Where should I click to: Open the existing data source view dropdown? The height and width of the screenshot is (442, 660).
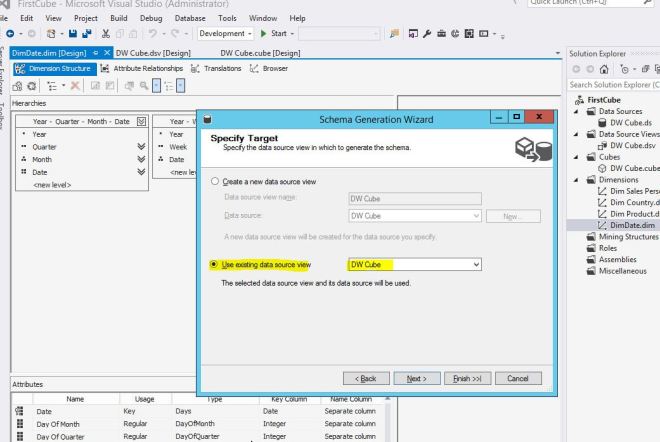476,265
